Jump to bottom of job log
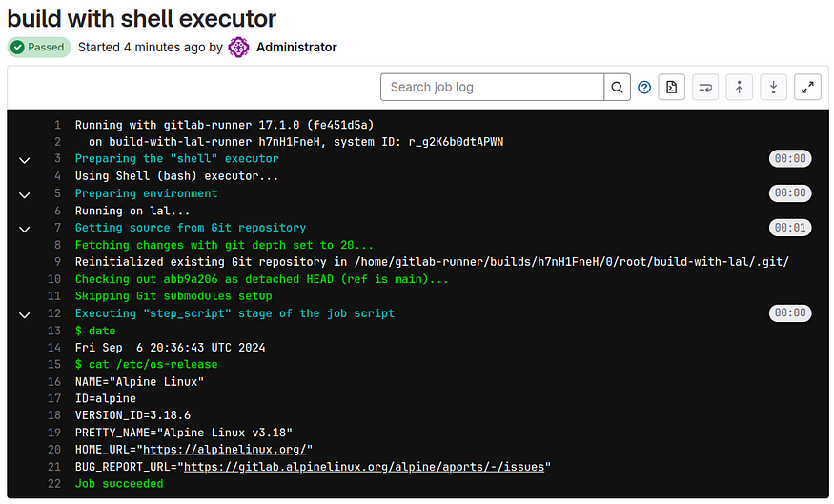The width and height of the screenshot is (834, 504). click(x=773, y=88)
